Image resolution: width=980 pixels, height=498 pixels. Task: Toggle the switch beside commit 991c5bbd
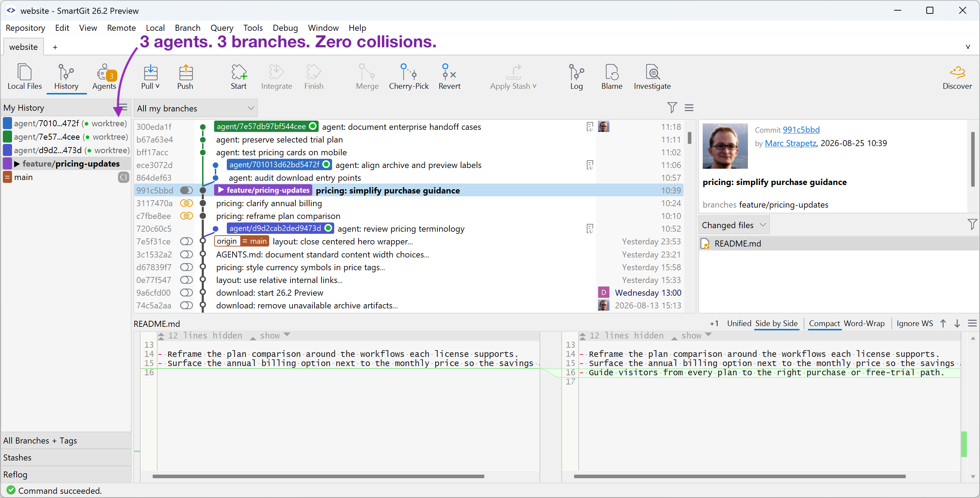point(187,190)
